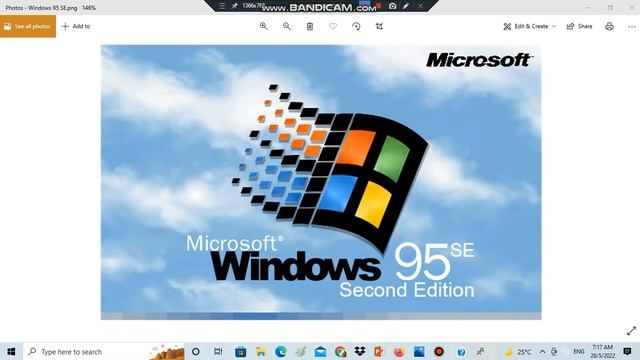This screenshot has width=640, height=360.
Task: Rotate the photo
Action: coord(356,26)
